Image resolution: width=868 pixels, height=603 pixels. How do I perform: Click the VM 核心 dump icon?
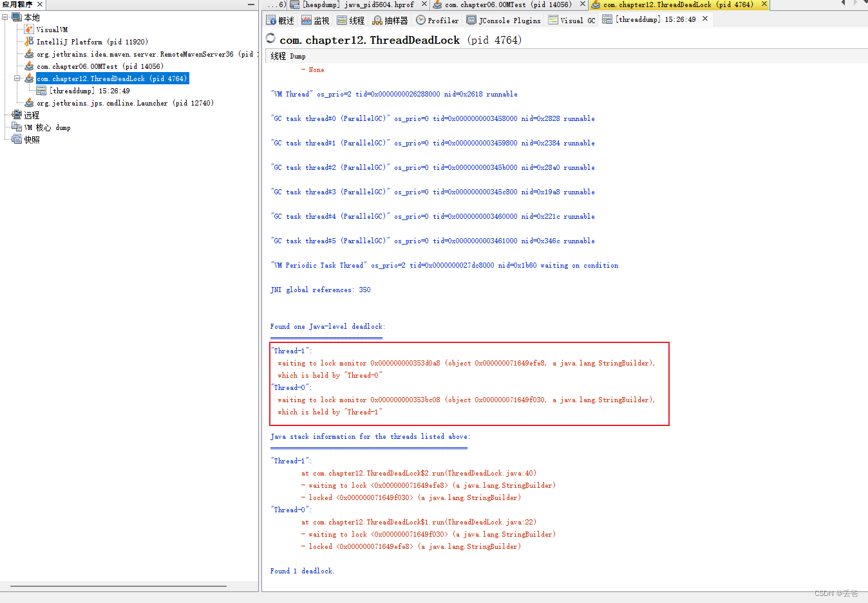[17, 127]
